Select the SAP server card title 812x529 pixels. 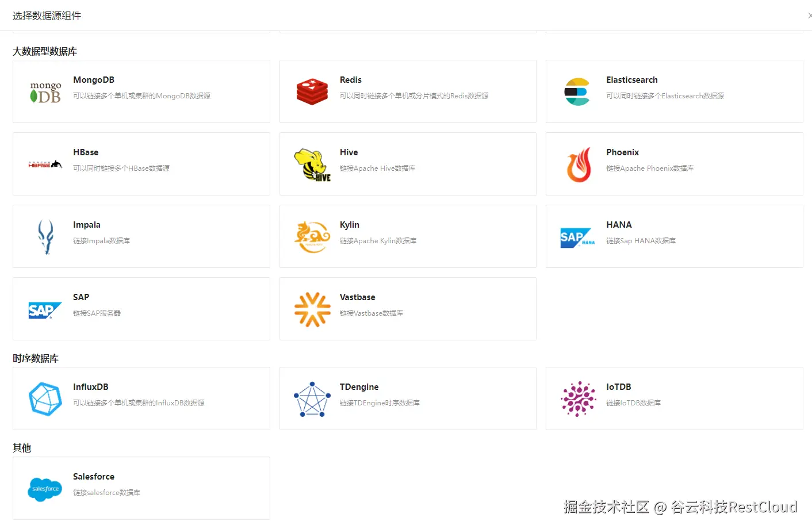81,297
